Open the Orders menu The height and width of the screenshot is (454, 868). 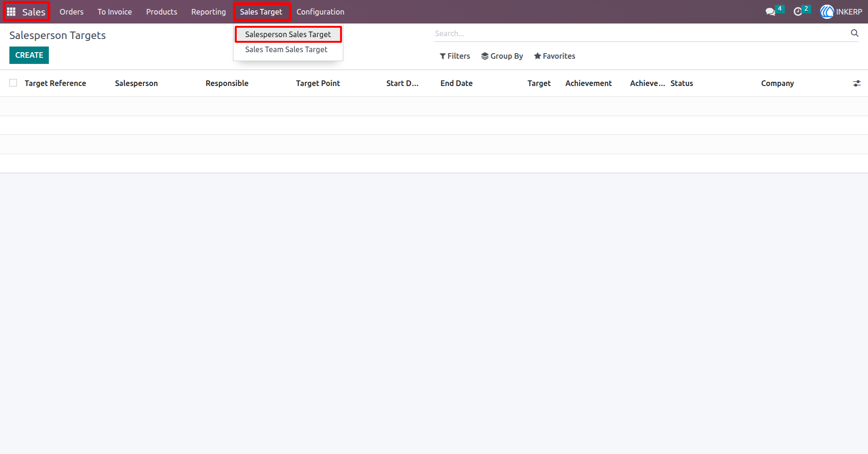71,12
